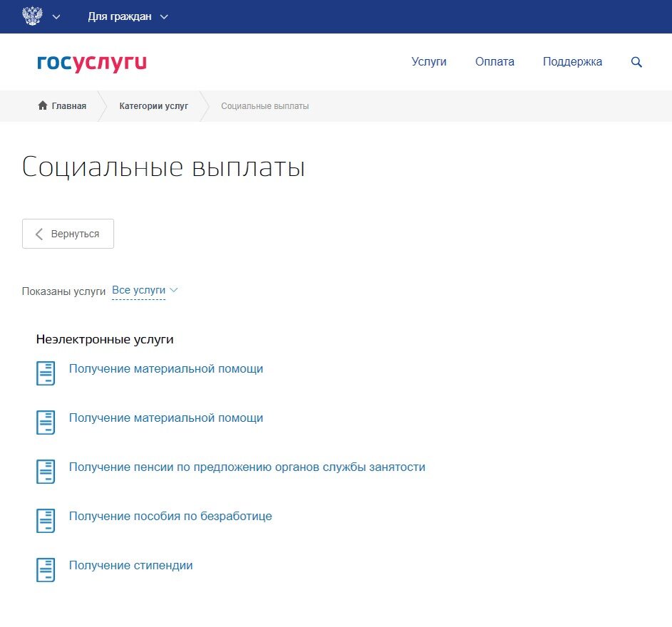This screenshot has width=672, height=627.
Task: Return to Главная via the breadcrumb
Action: [x=68, y=105]
